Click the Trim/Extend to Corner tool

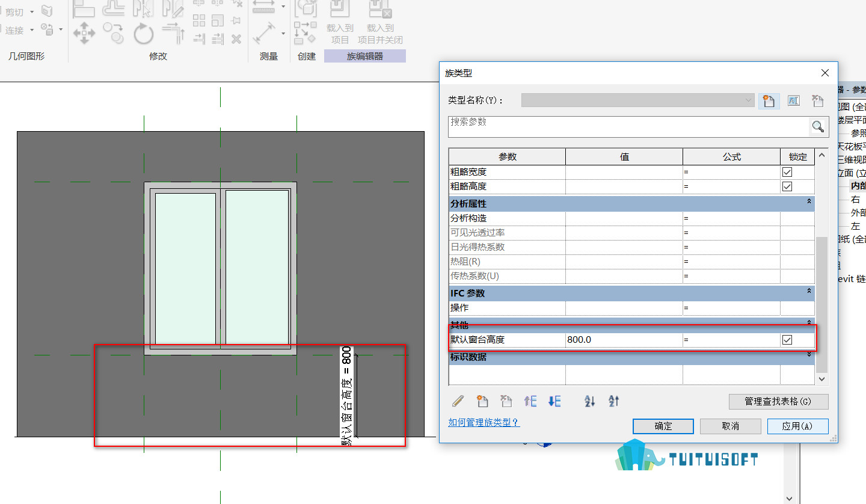[173, 33]
